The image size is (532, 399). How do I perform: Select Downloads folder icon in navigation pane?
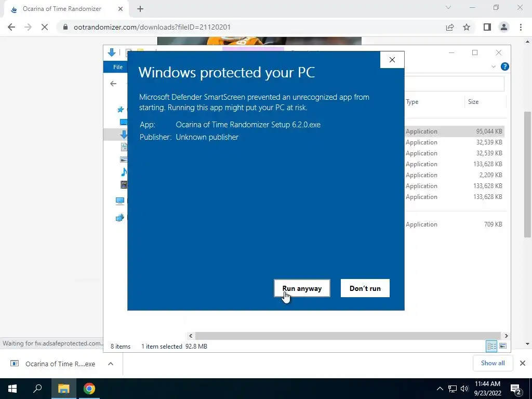click(124, 135)
